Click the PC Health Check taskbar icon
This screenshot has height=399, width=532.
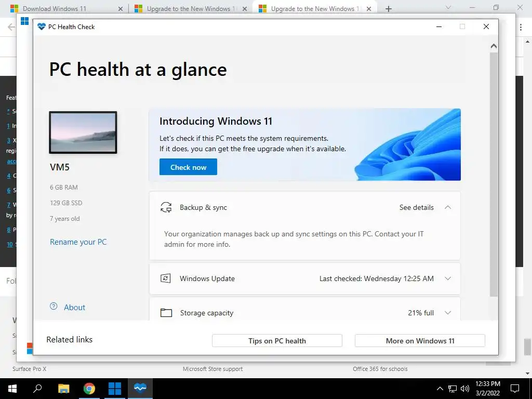tap(140, 389)
